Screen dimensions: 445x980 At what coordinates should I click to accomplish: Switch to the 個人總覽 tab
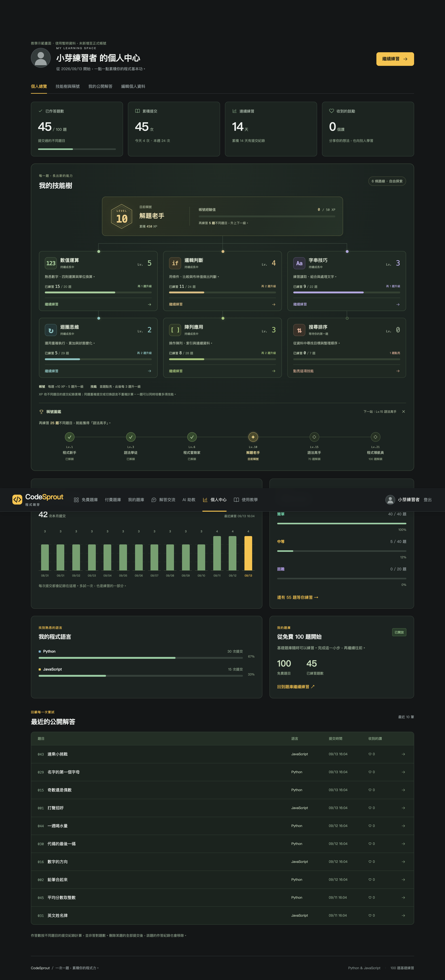tap(39, 86)
